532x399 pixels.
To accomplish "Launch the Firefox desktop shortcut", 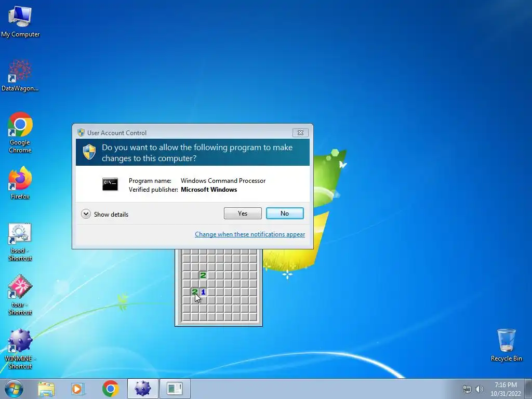I will point(20,183).
